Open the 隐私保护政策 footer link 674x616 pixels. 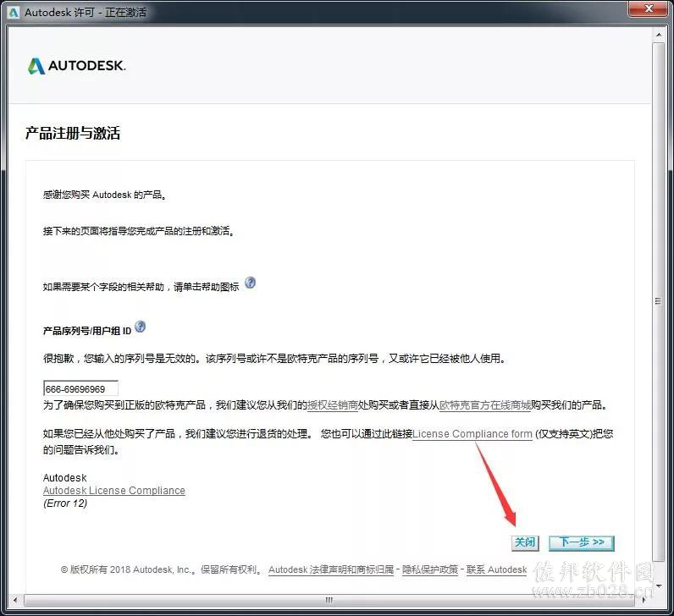click(x=430, y=569)
